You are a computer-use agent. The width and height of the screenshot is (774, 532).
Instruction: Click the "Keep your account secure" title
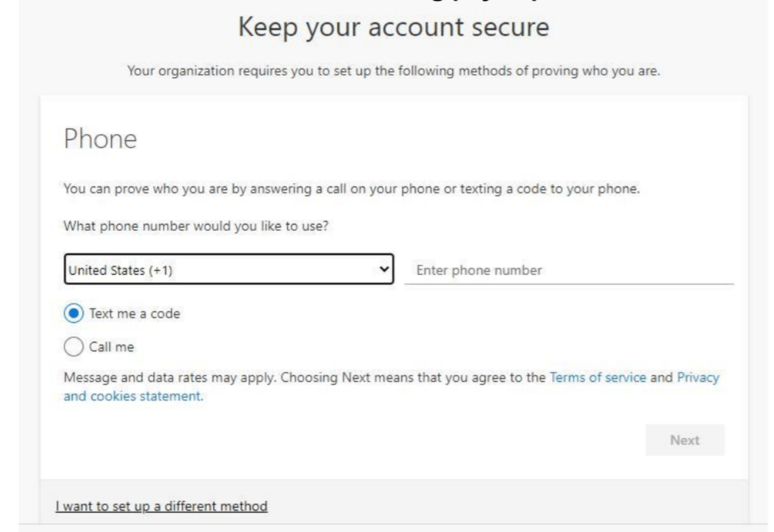[393, 28]
